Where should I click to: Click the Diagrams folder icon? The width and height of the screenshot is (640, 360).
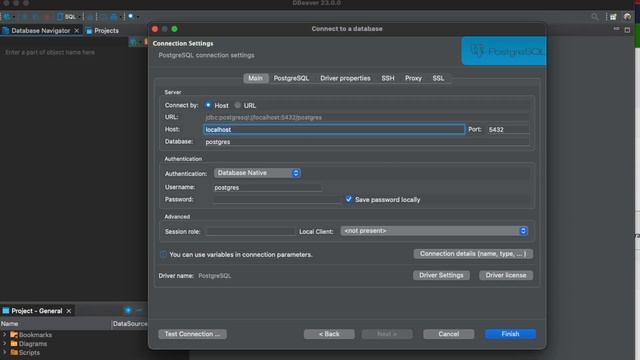pos(14,344)
